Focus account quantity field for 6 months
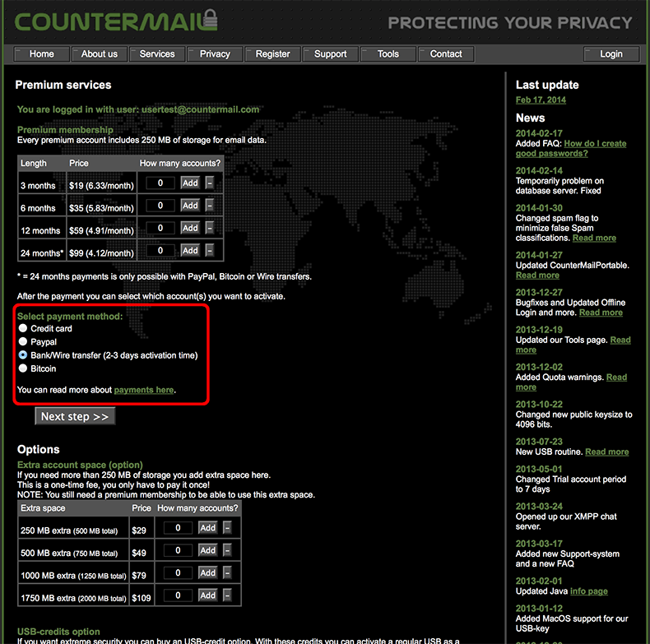The image size is (650, 644). [160, 205]
